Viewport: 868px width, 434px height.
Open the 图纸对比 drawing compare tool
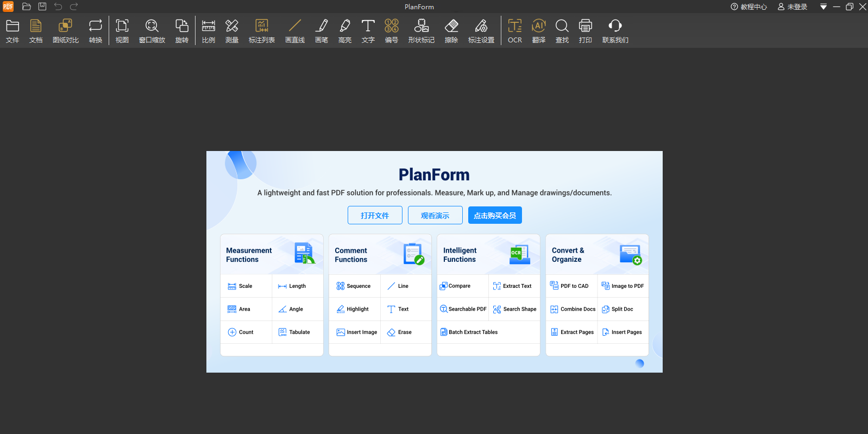pyautogui.click(x=65, y=31)
